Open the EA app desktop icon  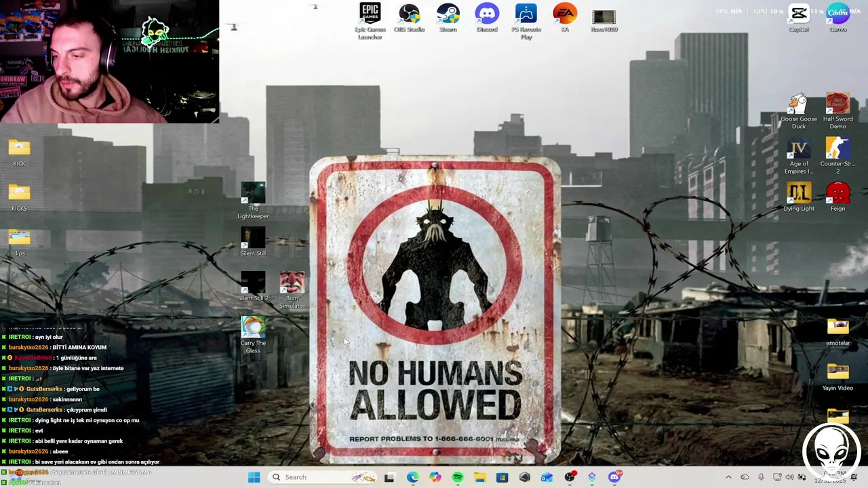[x=565, y=18]
